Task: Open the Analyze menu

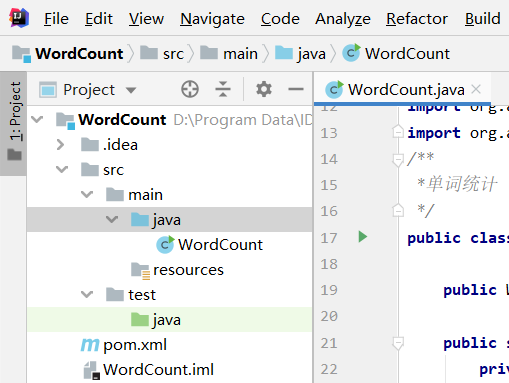Action: (x=343, y=19)
